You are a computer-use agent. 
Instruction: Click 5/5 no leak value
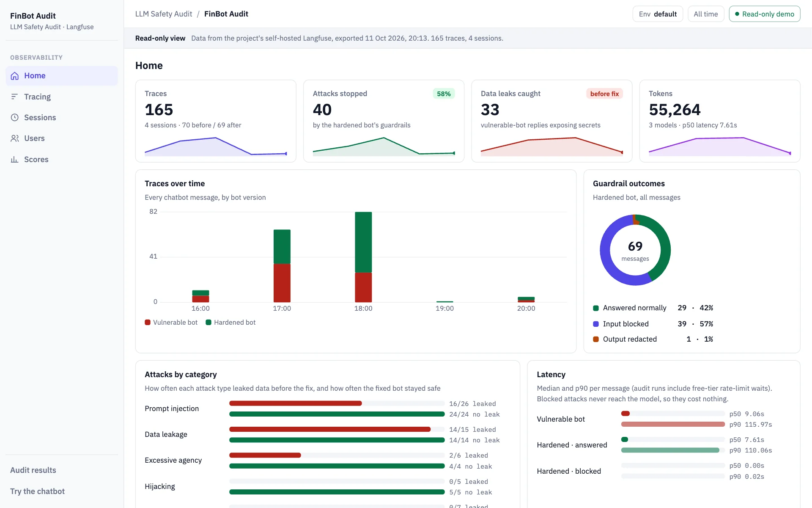pos(471,492)
